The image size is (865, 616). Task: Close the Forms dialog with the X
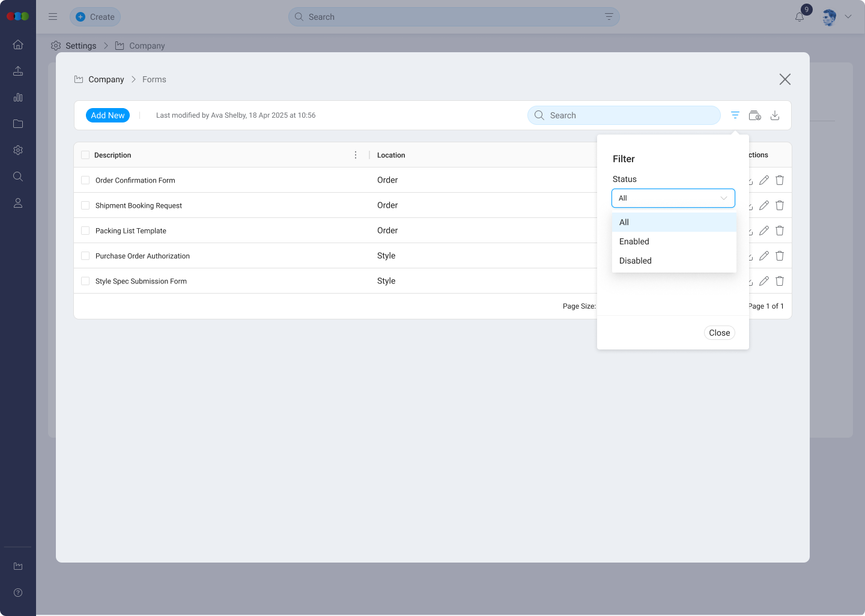click(785, 79)
